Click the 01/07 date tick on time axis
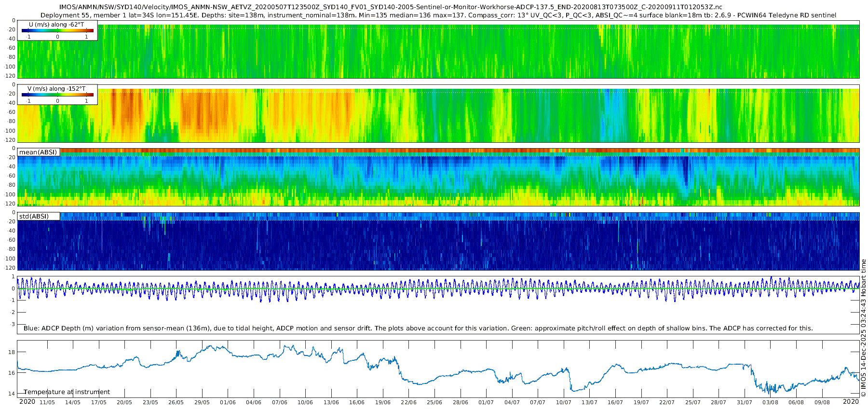This screenshot has height=410, width=868. pyautogui.click(x=486, y=402)
